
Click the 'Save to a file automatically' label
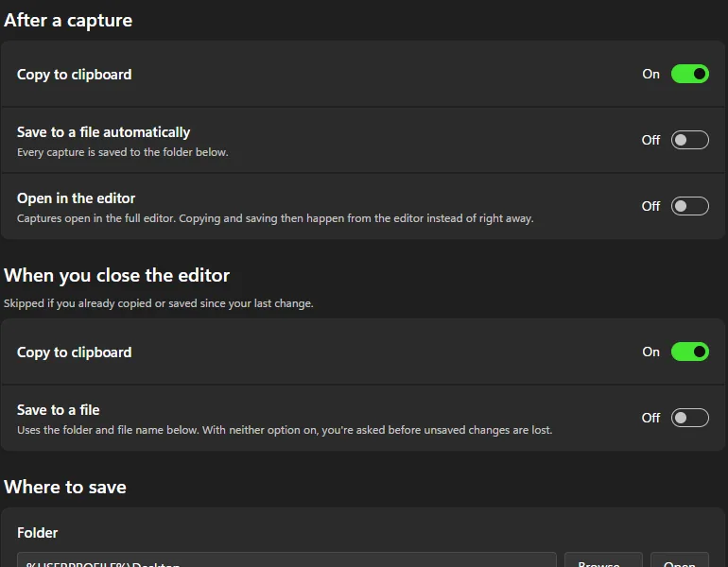104,132
